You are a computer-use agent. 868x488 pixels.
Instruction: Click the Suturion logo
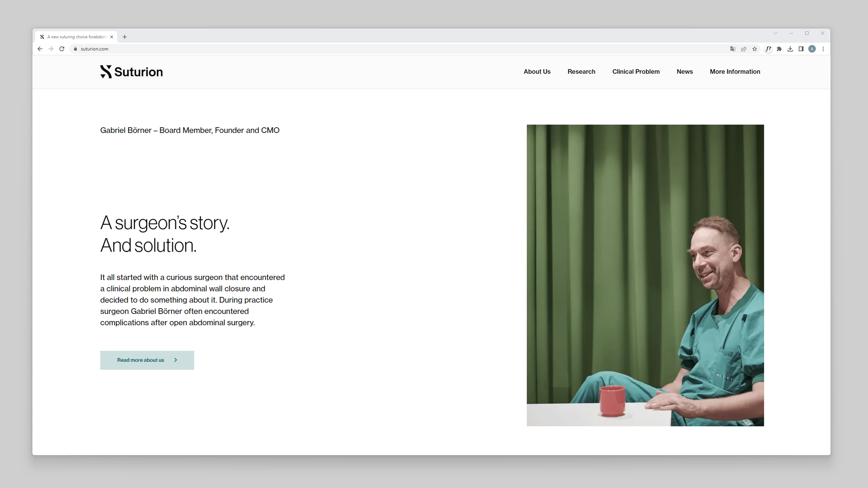coord(131,72)
